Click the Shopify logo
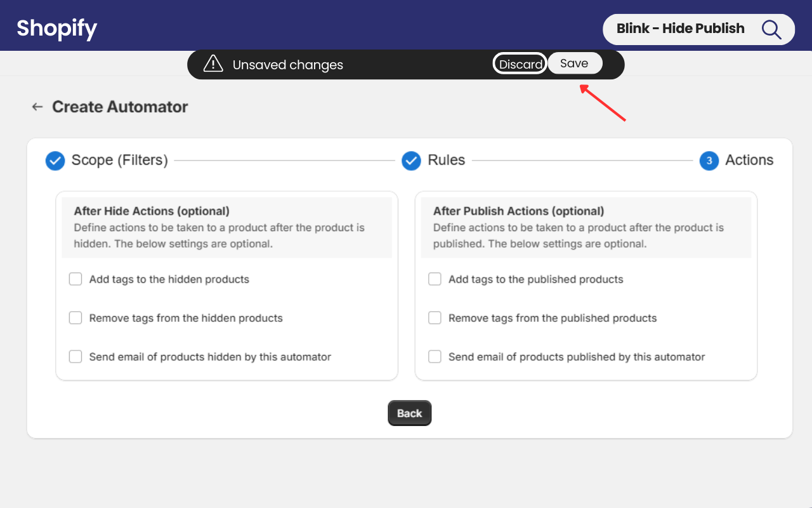The image size is (812, 508). pyautogui.click(x=56, y=28)
